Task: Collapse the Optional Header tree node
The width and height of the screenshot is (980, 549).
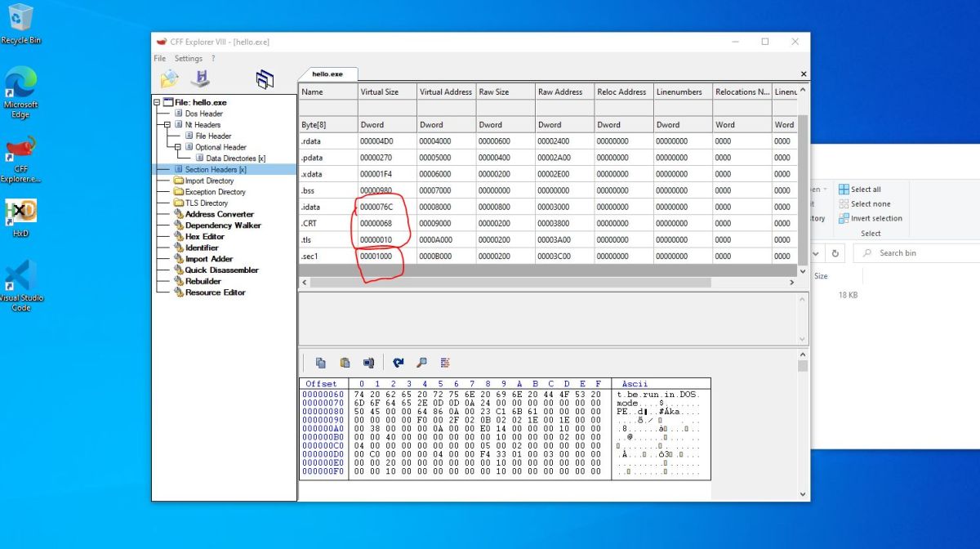Action: (177, 147)
